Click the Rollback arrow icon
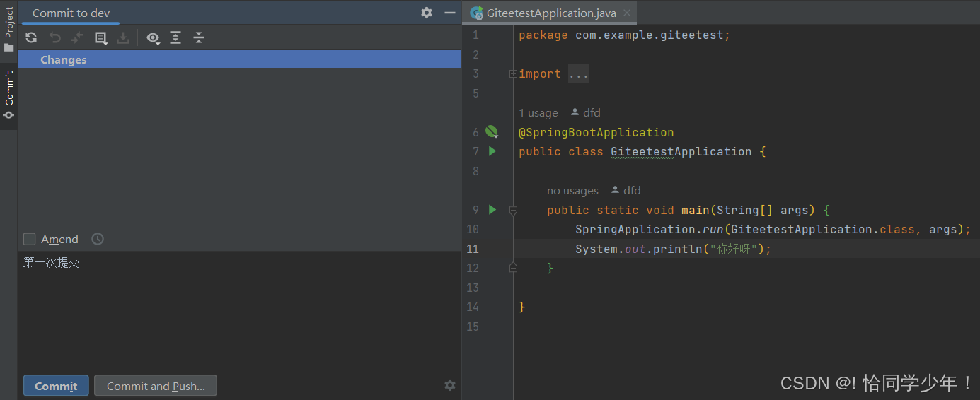Viewport: 980px width, 400px height. (54, 38)
